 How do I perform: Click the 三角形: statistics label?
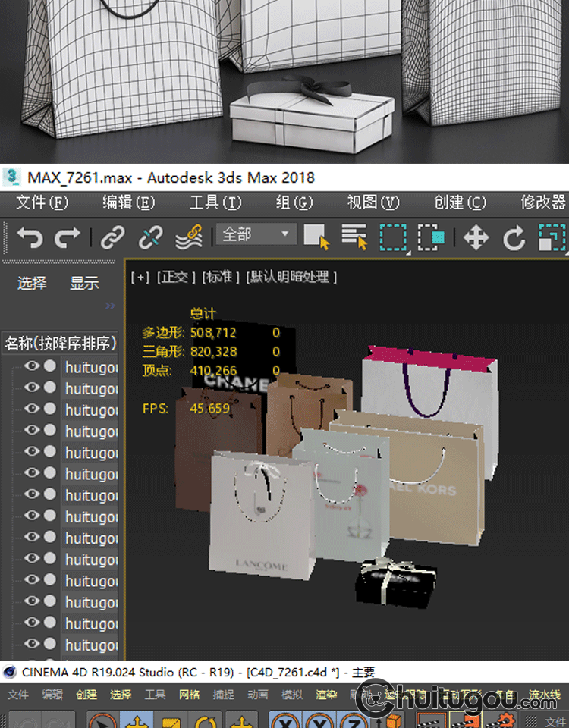[163, 351]
